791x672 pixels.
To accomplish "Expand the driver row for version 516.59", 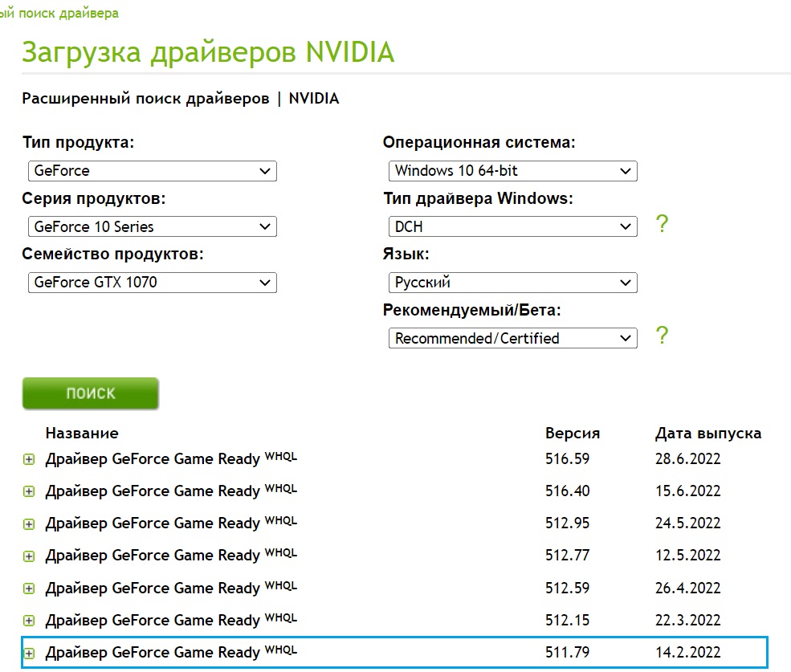I will point(29,460).
